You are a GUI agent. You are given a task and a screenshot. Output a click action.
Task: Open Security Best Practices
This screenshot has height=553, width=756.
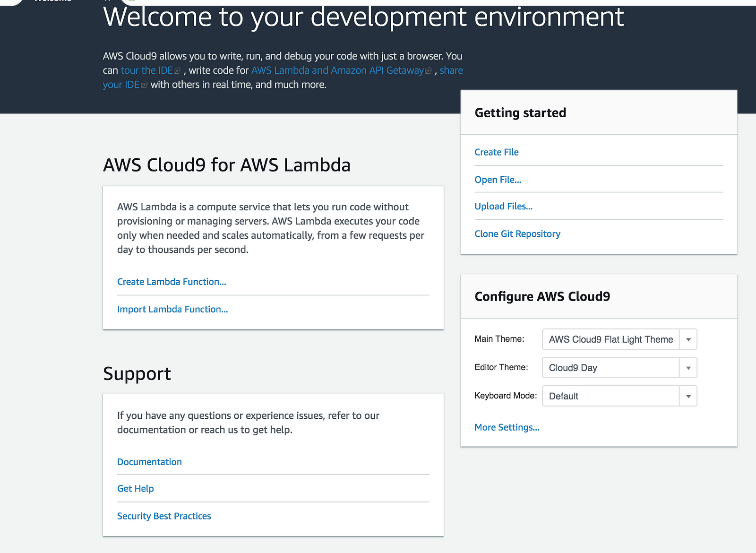click(164, 516)
